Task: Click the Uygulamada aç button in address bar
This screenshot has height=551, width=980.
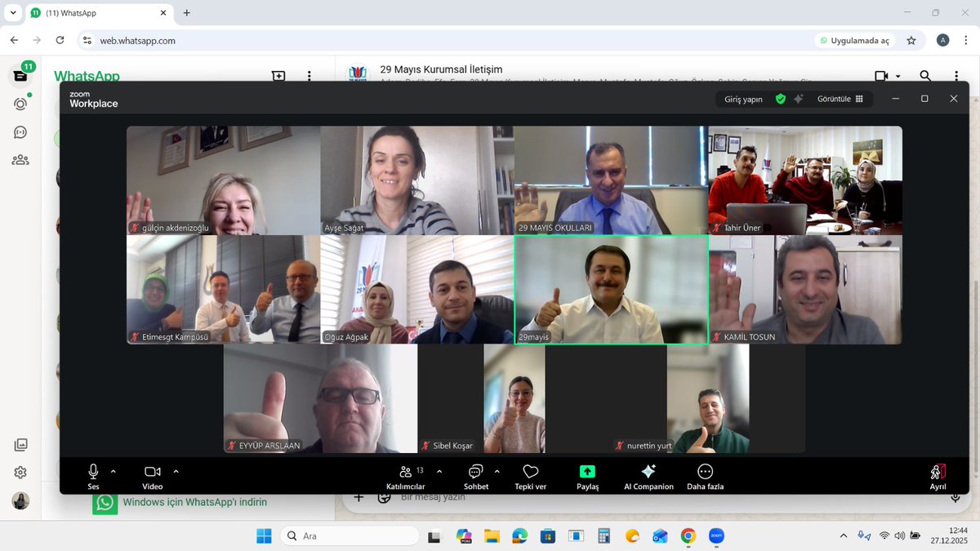Action: [x=855, y=40]
